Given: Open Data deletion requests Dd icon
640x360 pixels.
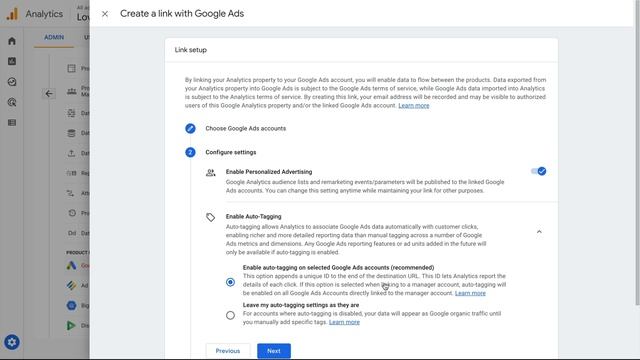Looking at the screenshot, I should click(x=72, y=233).
